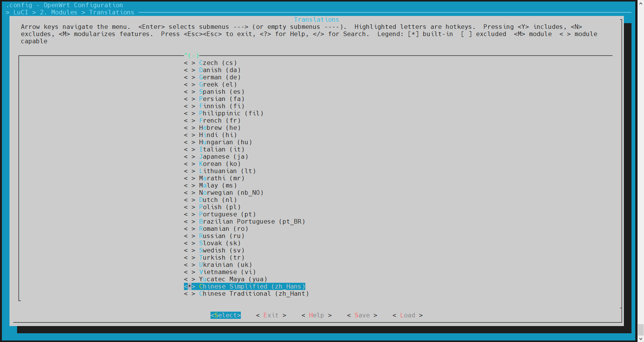Click the Load button
644x342 pixels.
click(407, 315)
